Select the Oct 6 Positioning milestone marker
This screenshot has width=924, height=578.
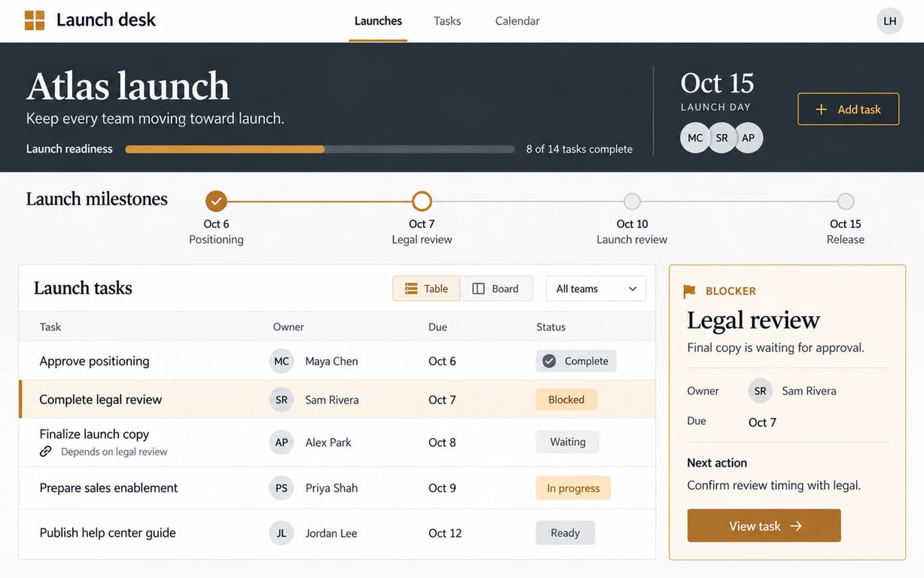216,201
